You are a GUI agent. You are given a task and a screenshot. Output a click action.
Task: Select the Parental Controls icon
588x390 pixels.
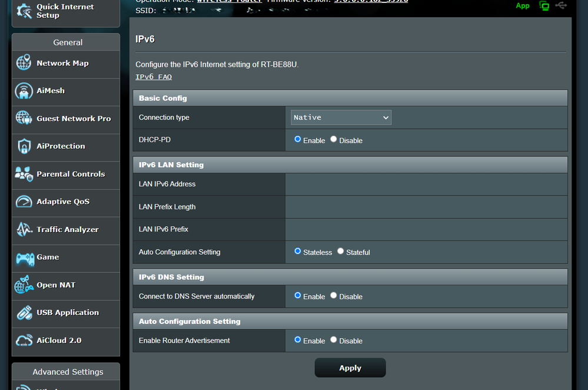coord(24,174)
